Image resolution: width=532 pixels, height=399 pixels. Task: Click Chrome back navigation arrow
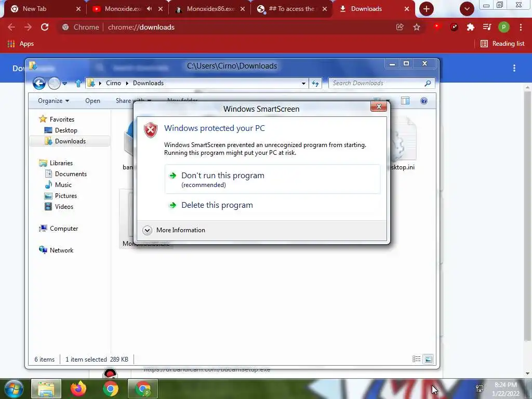click(x=11, y=27)
